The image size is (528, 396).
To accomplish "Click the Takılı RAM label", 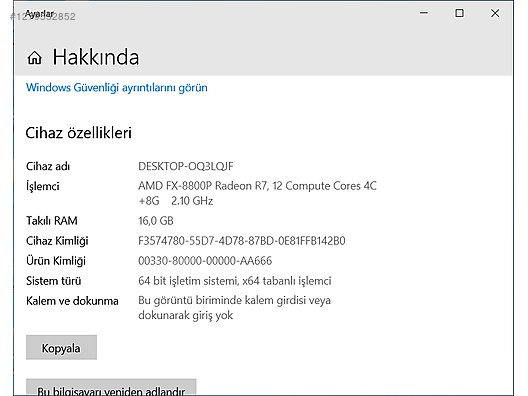I will 52,221.
